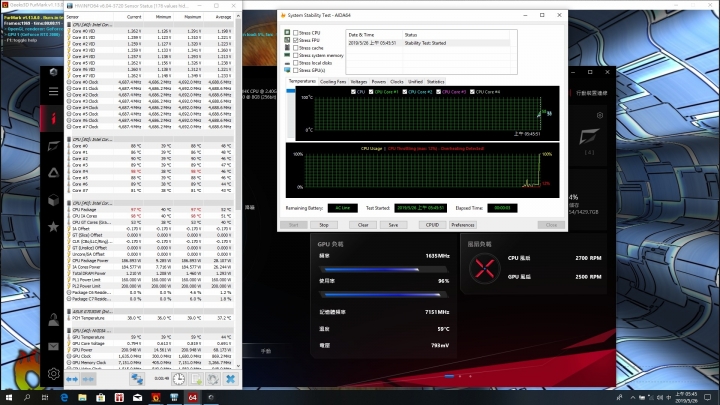Select 'PCH Temperature' row in HWiNFO

[x=150, y=318]
